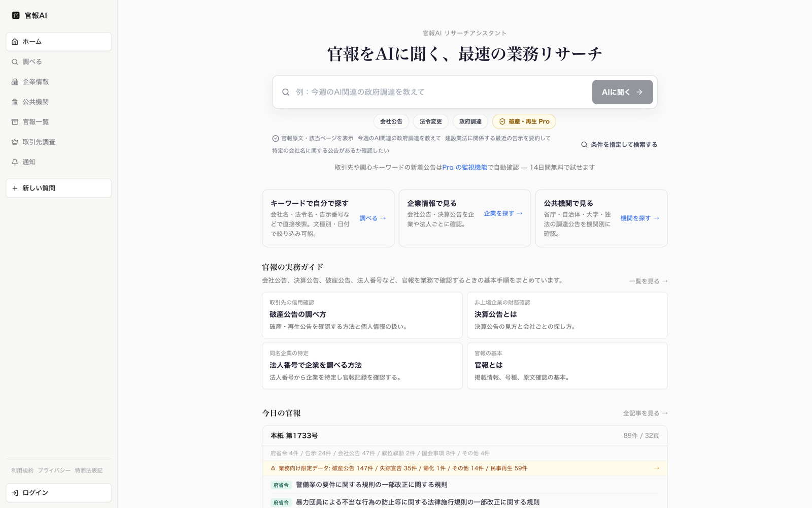The image size is (812, 508).
Task: Click the archive icon beside 官報一覧
Action: point(15,122)
